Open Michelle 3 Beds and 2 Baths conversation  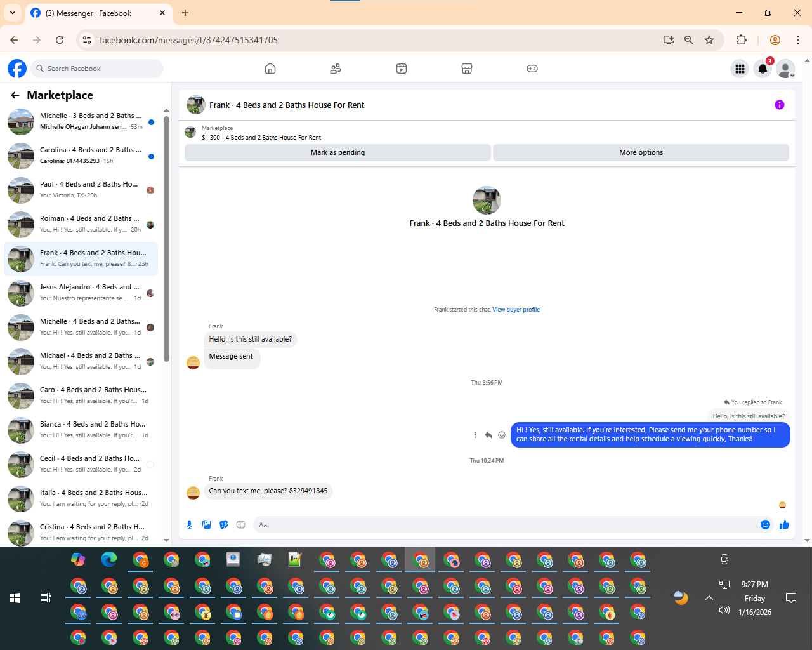81,121
